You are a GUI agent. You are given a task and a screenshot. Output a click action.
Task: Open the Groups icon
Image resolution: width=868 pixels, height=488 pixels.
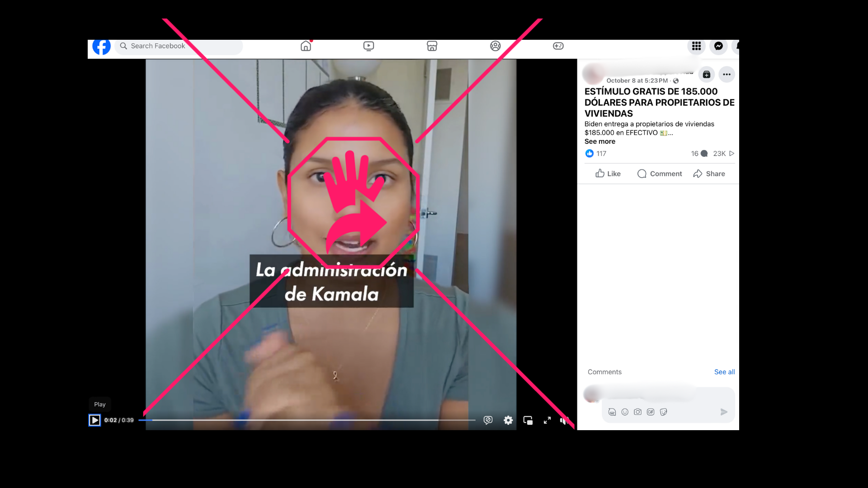coord(495,46)
